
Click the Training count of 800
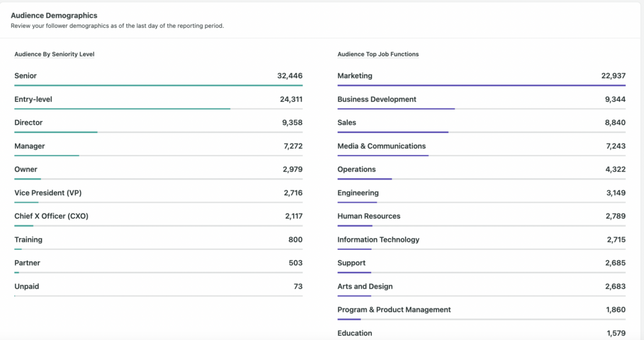tap(295, 240)
